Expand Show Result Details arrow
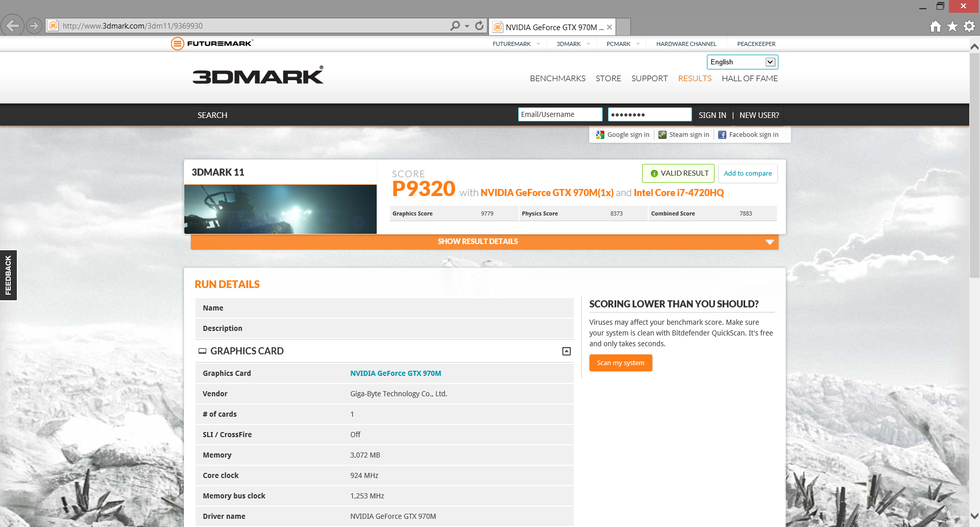The width and height of the screenshot is (980, 527). [770, 242]
